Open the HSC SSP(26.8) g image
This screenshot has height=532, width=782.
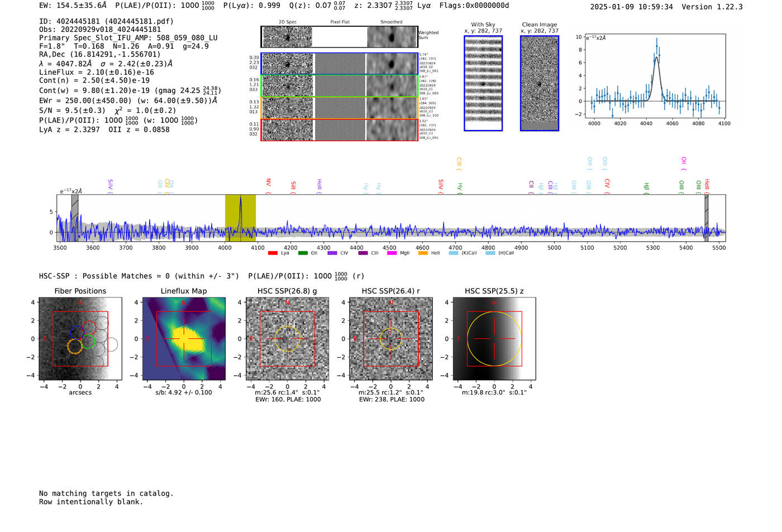[288, 339]
